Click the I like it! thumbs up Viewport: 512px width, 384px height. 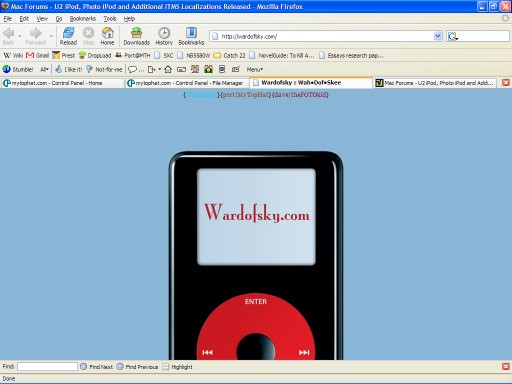[x=68, y=69]
